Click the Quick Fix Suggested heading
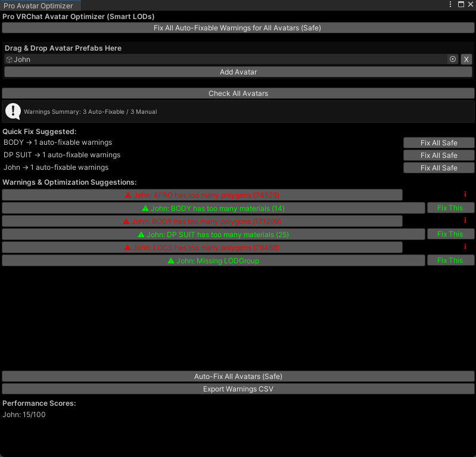 (x=39, y=132)
